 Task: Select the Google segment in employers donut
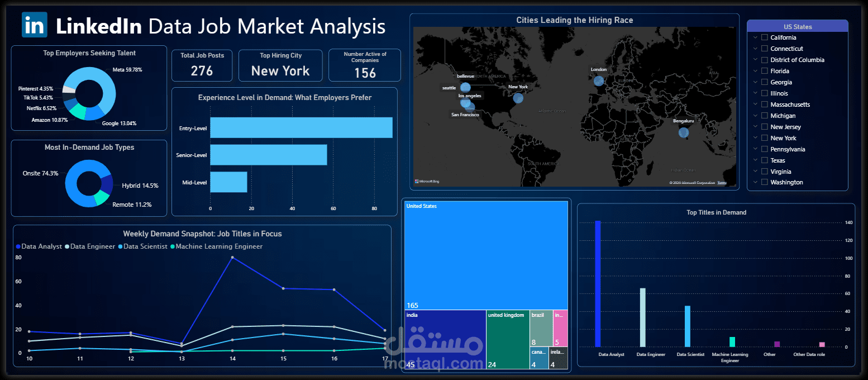coord(94,113)
